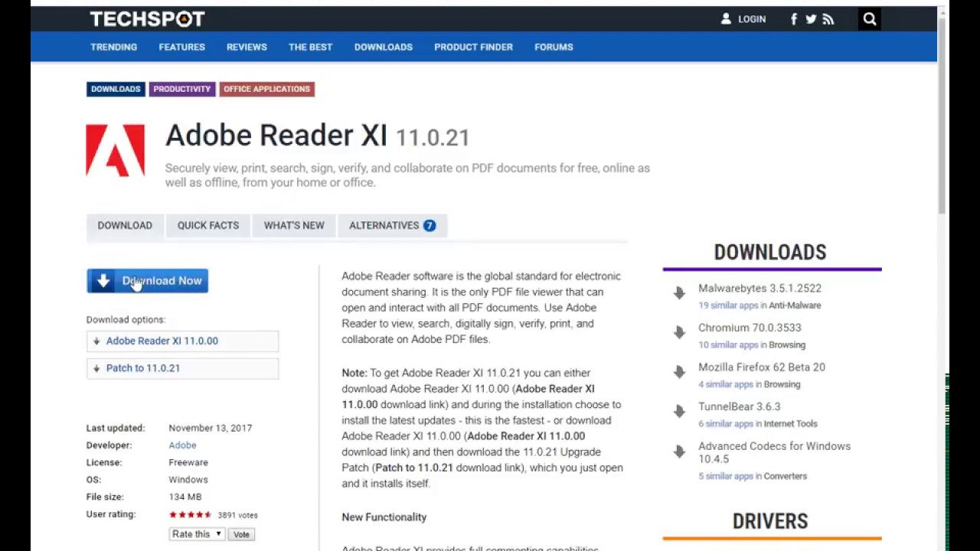Open the Chromium 70.0.3533 link

click(750, 328)
